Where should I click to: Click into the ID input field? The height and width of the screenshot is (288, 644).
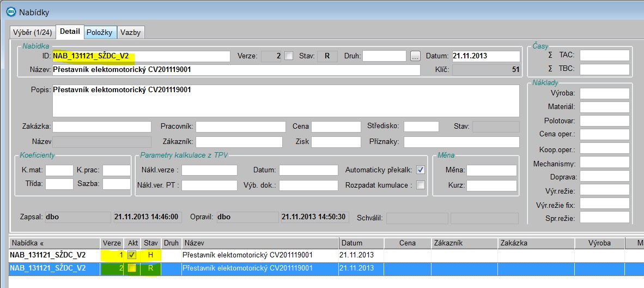click(141, 56)
